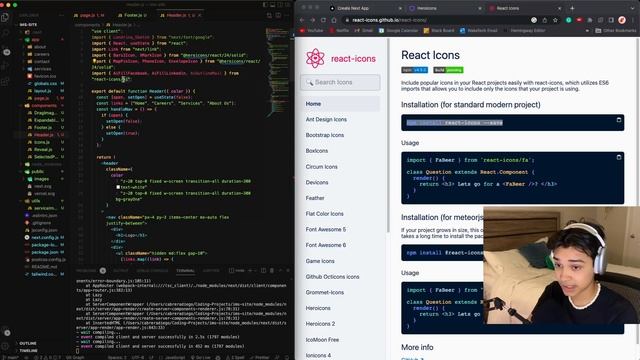
Task: Open the bookmarks overflow dropdown arrow
Action: pos(587,31)
